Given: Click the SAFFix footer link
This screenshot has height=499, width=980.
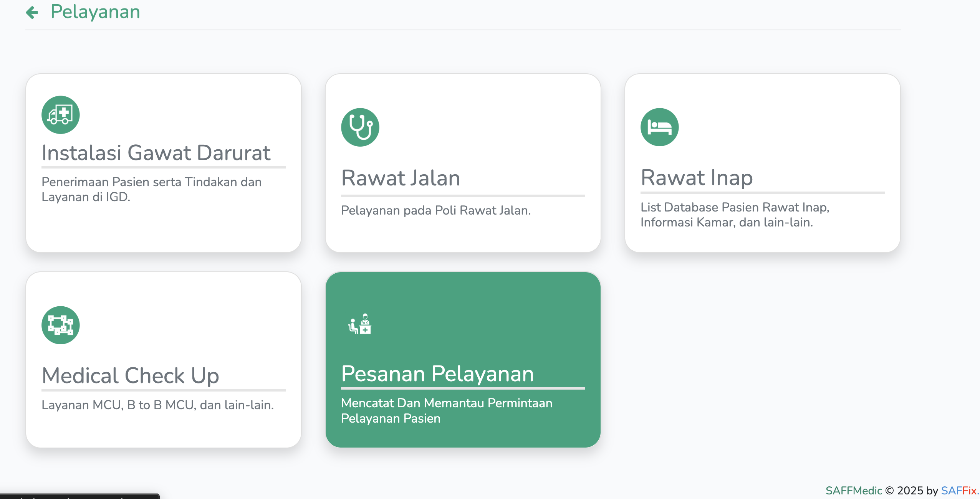Looking at the screenshot, I should pos(958,491).
